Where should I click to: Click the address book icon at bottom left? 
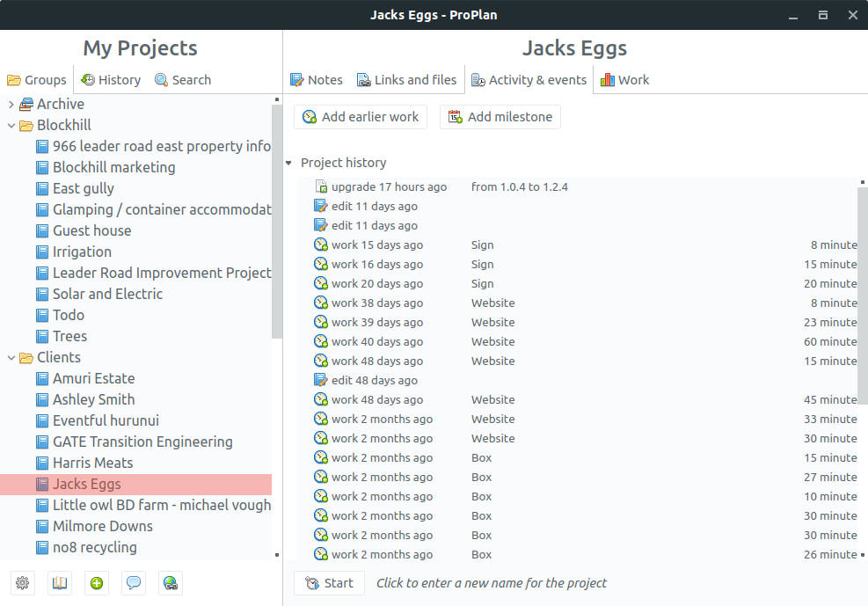coord(59,582)
